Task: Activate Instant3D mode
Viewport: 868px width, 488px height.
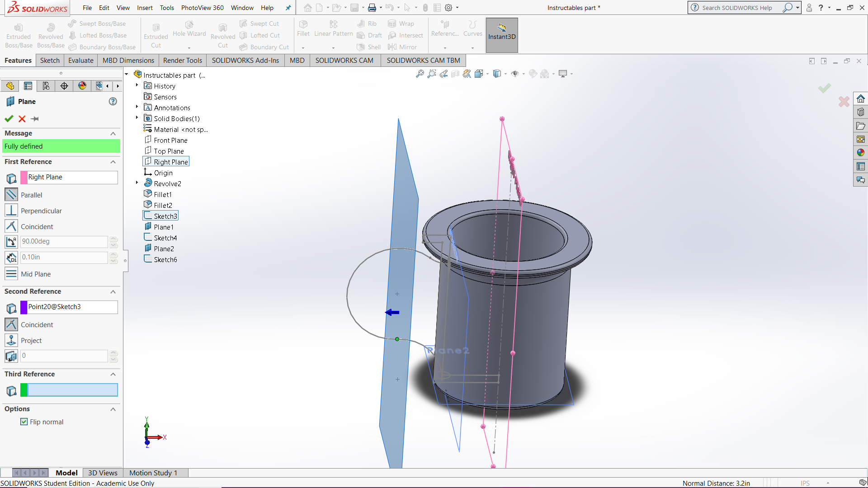Action: tap(501, 34)
